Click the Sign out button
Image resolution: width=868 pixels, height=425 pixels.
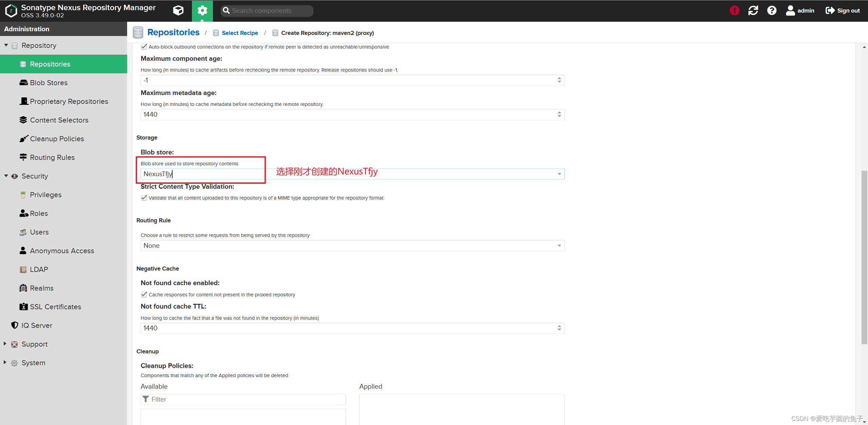pyautogui.click(x=843, y=11)
